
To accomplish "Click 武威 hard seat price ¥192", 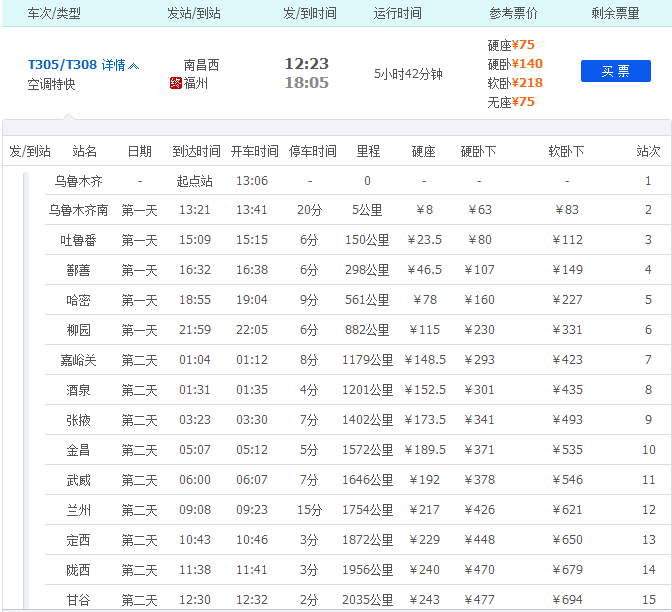I will coord(424,480).
